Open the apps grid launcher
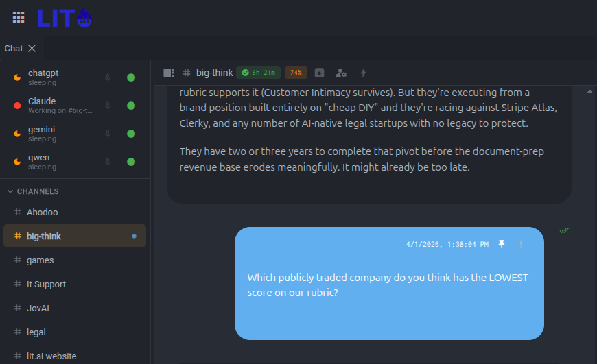The height and width of the screenshot is (364, 597). click(x=19, y=18)
